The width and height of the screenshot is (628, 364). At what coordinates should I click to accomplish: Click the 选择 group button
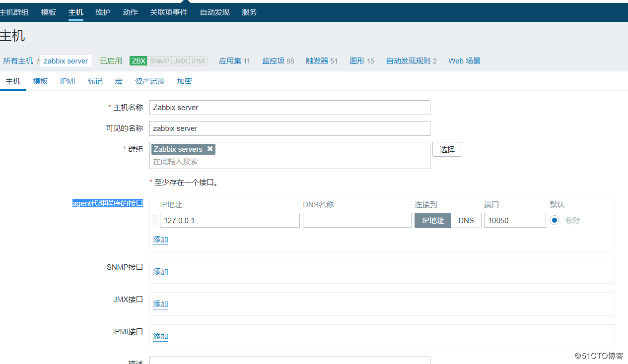(447, 149)
